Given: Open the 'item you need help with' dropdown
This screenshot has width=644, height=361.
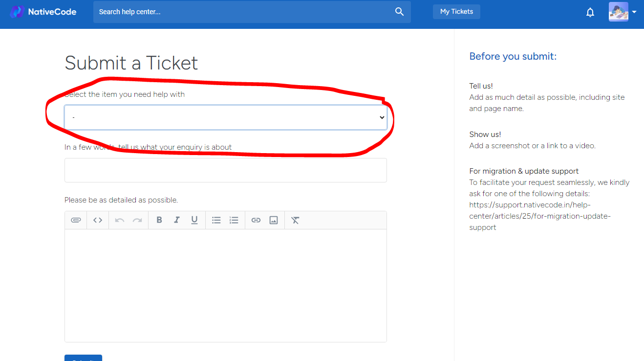Looking at the screenshot, I should [225, 117].
